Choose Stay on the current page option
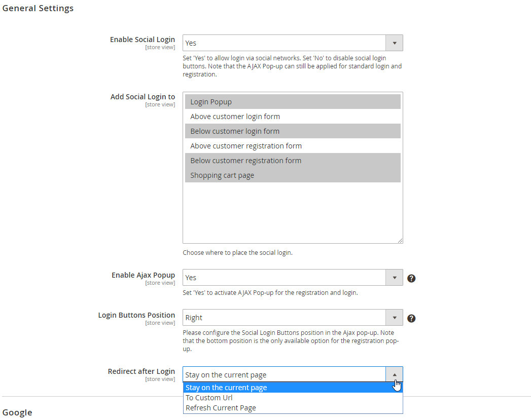 (x=293, y=388)
